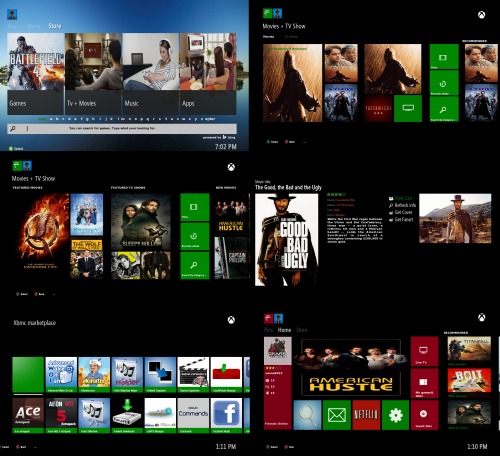Select Home tab on red Home screen

tap(284, 330)
